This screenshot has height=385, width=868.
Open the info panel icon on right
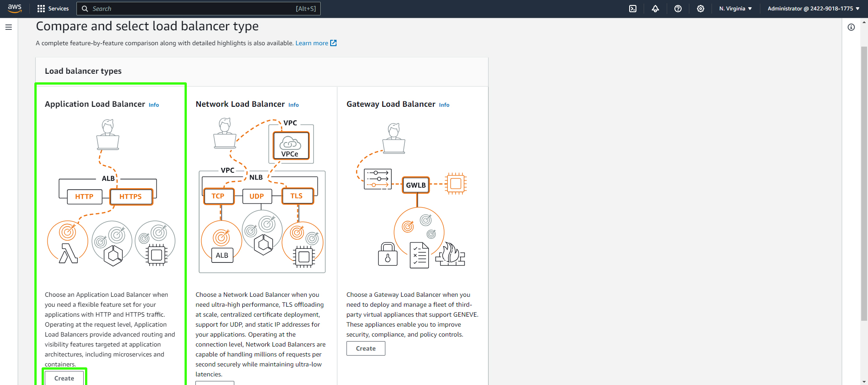pos(851,27)
